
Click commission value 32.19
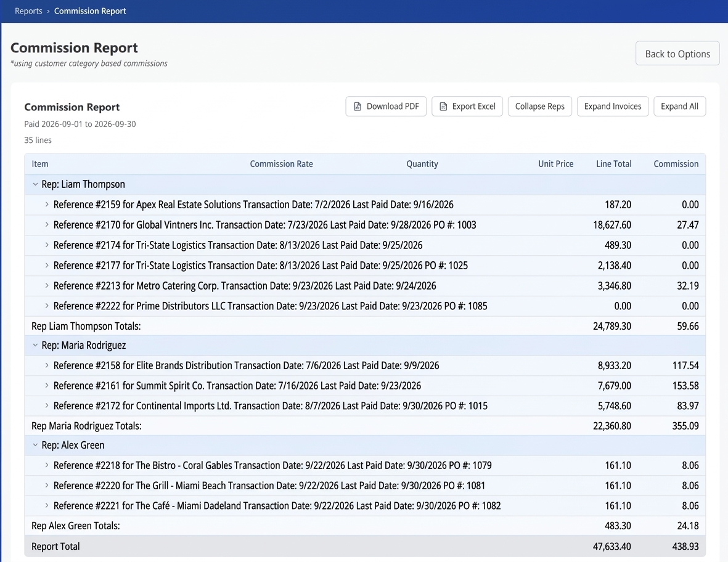click(x=687, y=285)
